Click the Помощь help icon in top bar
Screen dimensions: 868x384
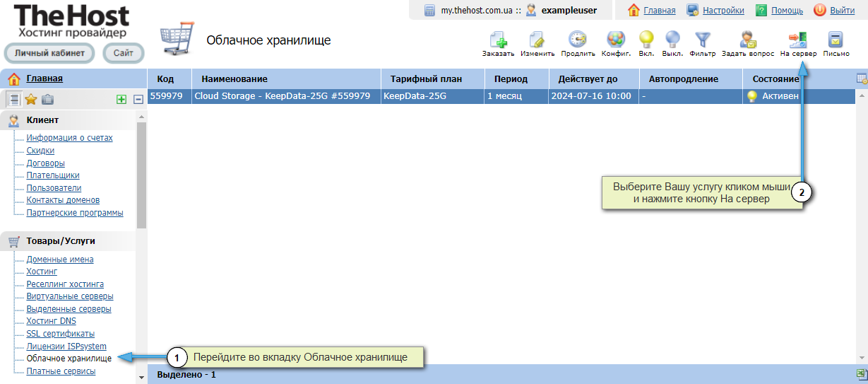click(761, 10)
